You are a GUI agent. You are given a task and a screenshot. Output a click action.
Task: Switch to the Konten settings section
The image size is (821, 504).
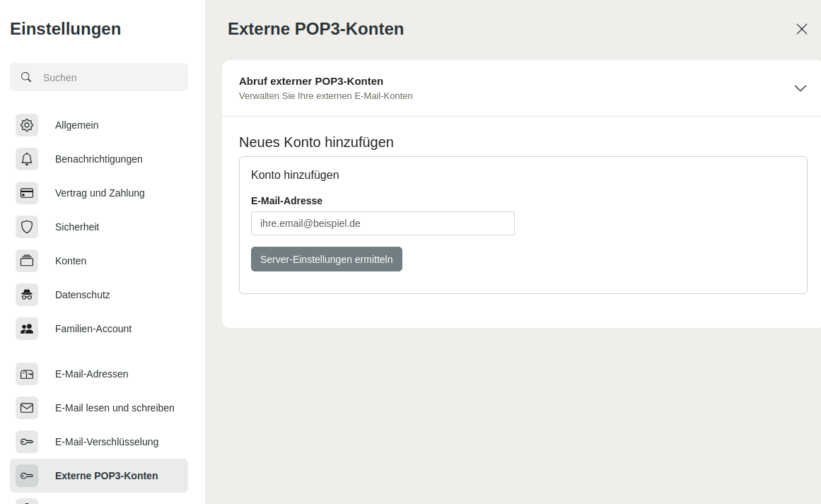71,261
